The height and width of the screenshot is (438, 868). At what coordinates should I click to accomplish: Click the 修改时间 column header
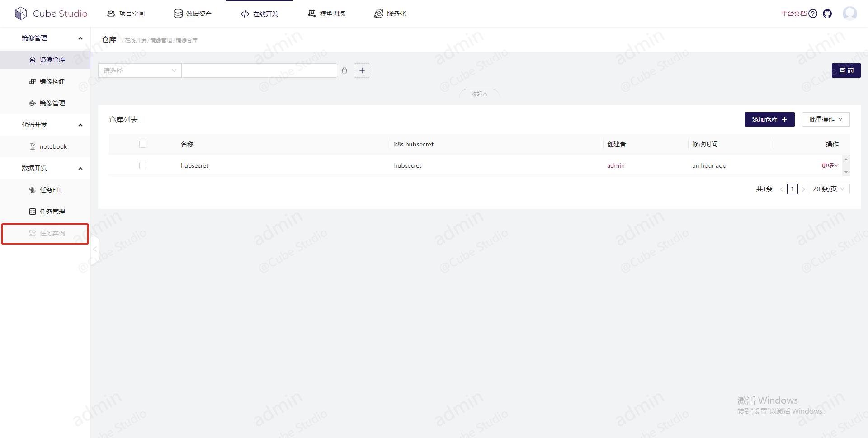click(705, 144)
